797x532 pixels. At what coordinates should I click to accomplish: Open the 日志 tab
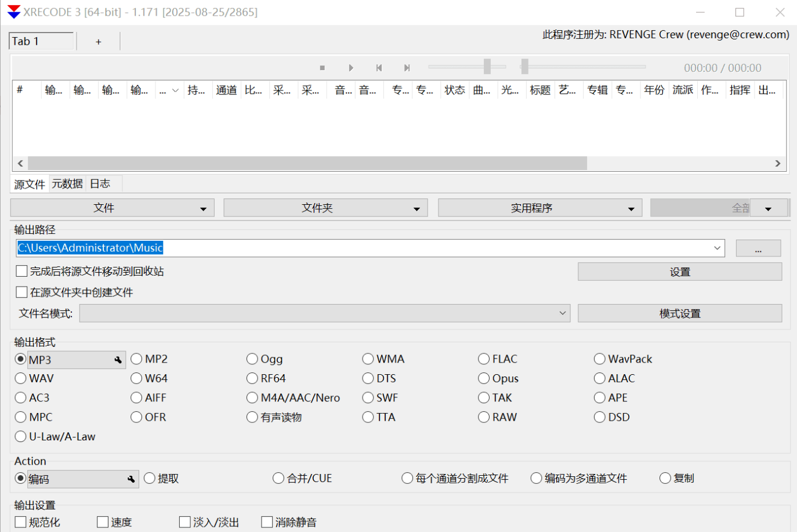pos(100,184)
